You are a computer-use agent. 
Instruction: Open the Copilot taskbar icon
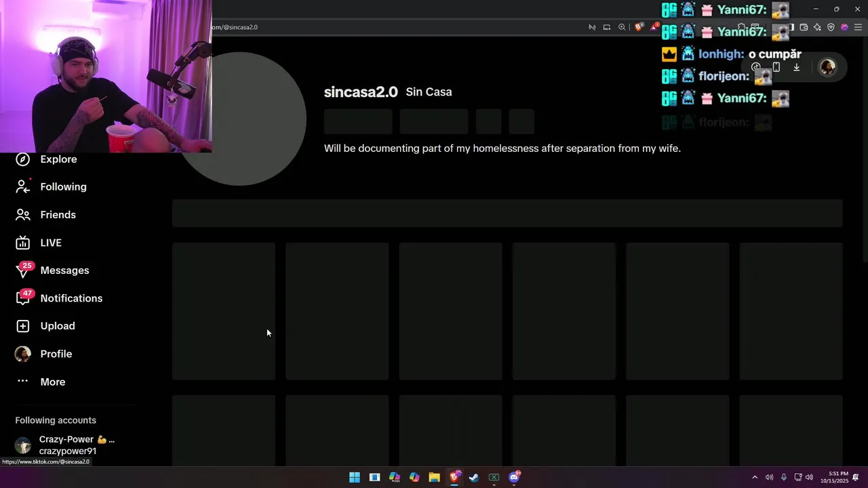(x=414, y=477)
